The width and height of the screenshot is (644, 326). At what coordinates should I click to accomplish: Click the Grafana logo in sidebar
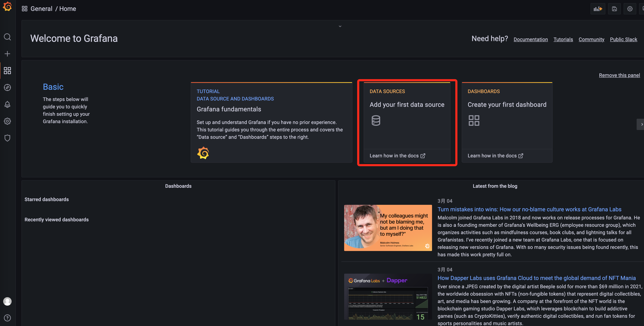pyautogui.click(x=8, y=6)
